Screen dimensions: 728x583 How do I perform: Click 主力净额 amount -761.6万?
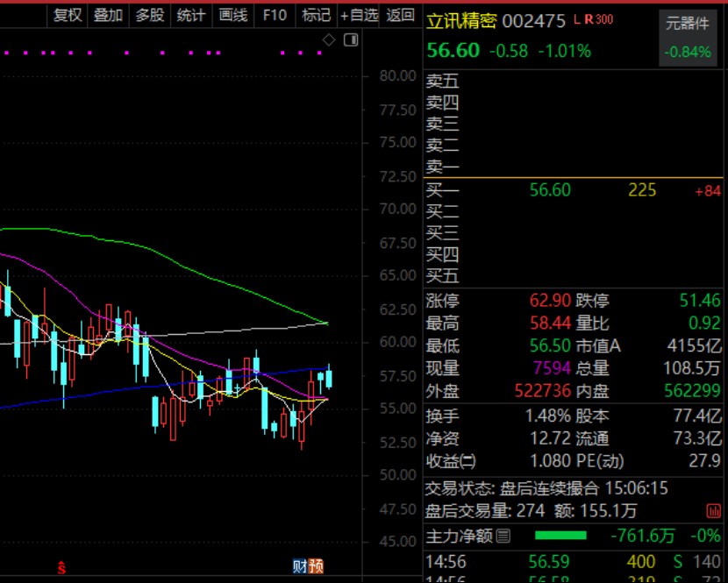click(643, 537)
